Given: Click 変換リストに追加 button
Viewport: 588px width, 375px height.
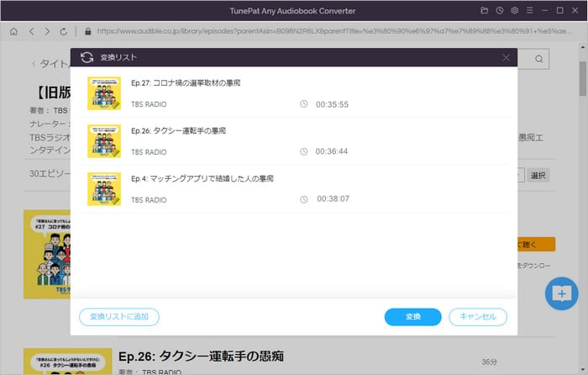Looking at the screenshot, I should [x=119, y=317].
